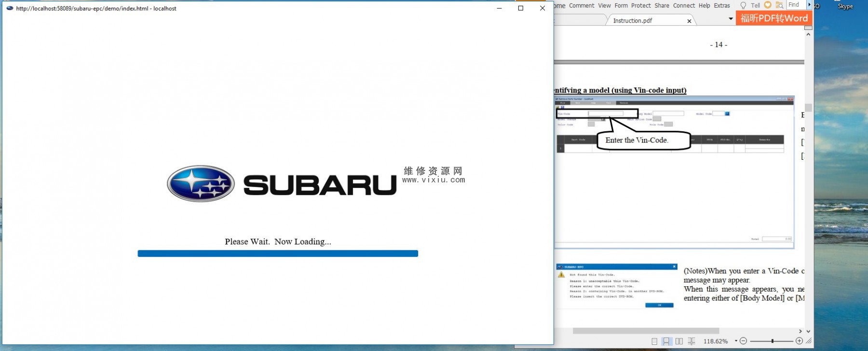Click the horizontal scrollbar right arrow
868x351 pixels.
tap(800, 331)
